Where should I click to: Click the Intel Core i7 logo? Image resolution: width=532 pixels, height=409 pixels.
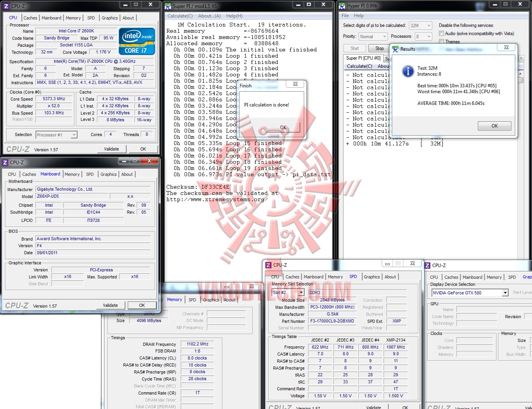tap(137, 41)
